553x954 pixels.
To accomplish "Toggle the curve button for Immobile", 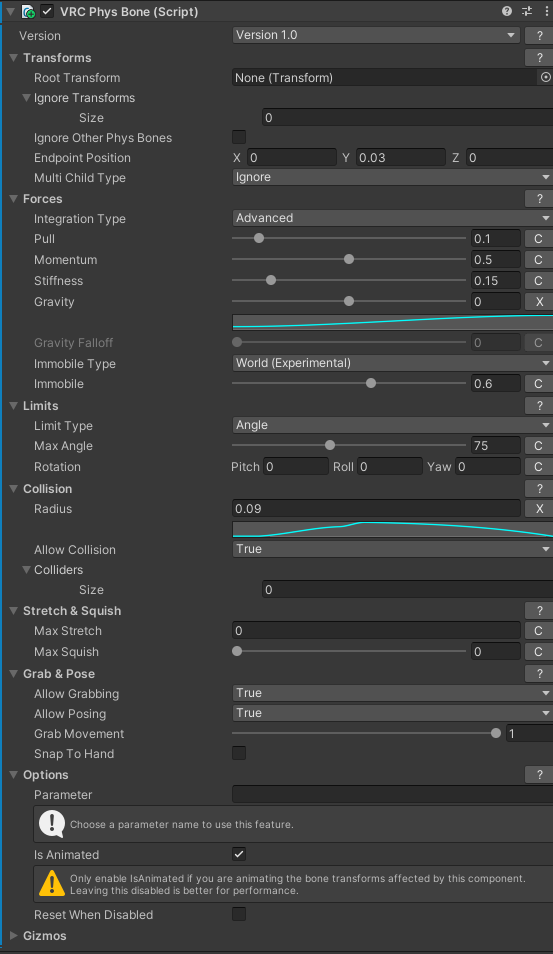I will pyautogui.click(x=538, y=384).
